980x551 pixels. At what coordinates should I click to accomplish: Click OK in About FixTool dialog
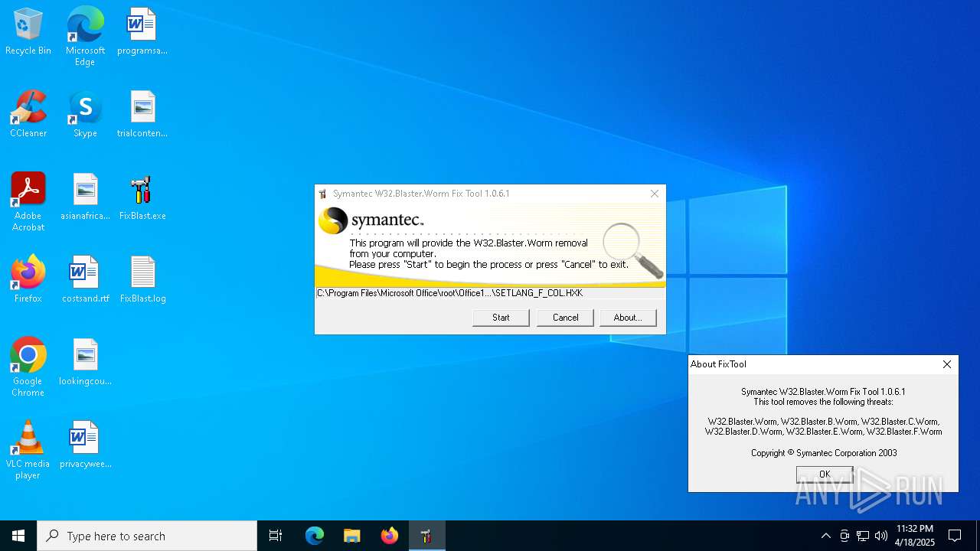tap(825, 474)
